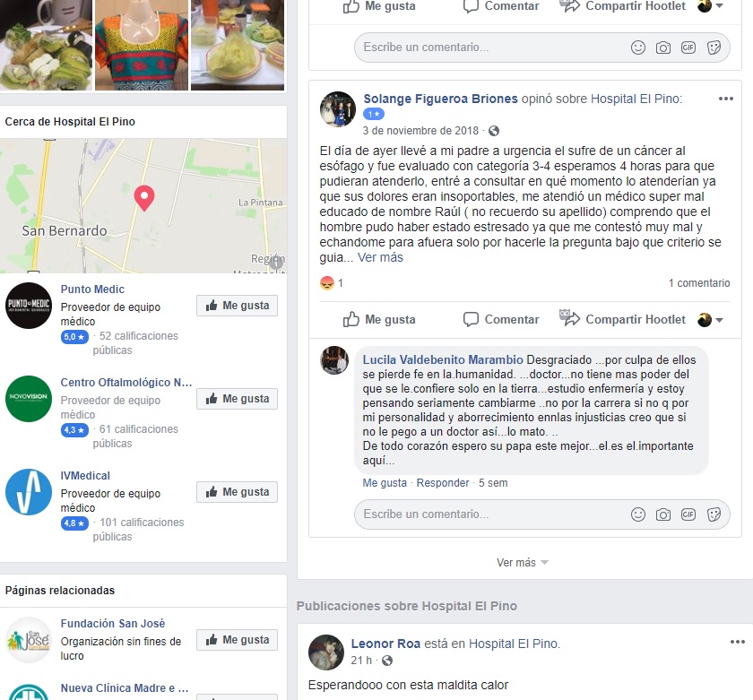This screenshot has width=753, height=700.
Task: Open options menu on Leonor Roa's post
Action: 737,642
